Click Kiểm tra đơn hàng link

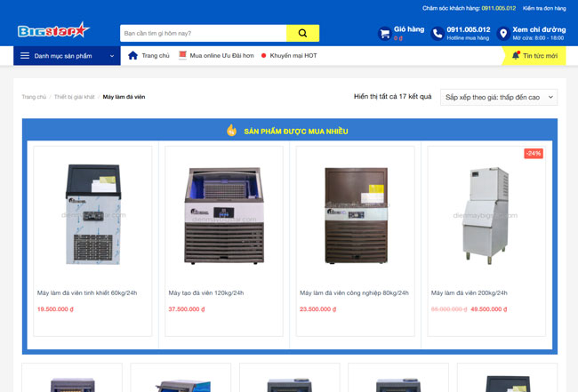pos(543,8)
